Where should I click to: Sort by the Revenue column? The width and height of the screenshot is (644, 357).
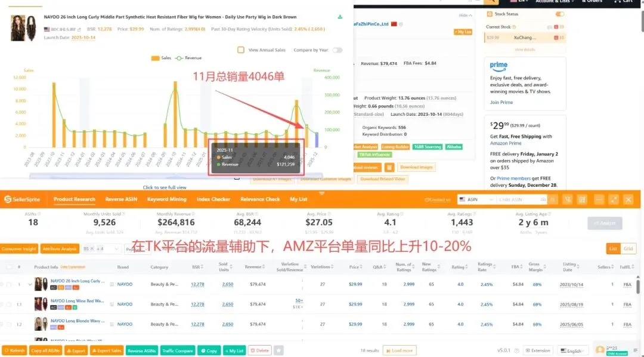coord(255,267)
